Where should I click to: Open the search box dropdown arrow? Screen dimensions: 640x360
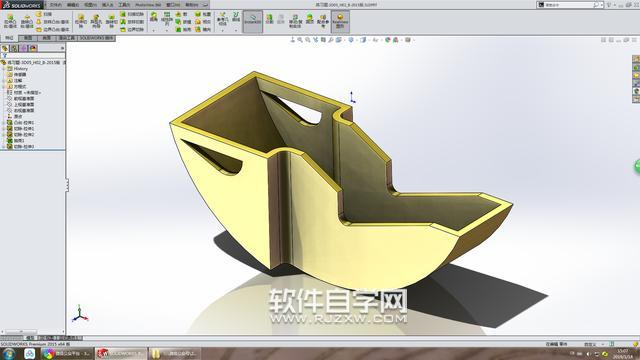coord(602,5)
